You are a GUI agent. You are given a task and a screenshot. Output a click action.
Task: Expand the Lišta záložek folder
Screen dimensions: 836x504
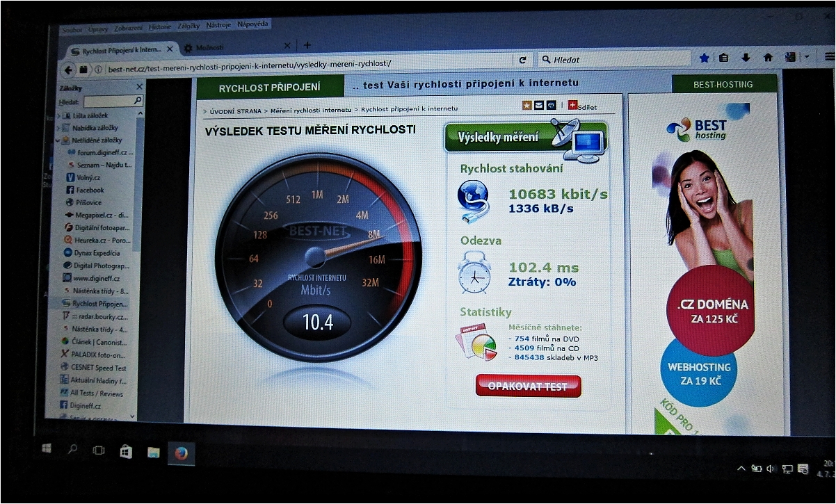pyautogui.click(x=58, y=115)
